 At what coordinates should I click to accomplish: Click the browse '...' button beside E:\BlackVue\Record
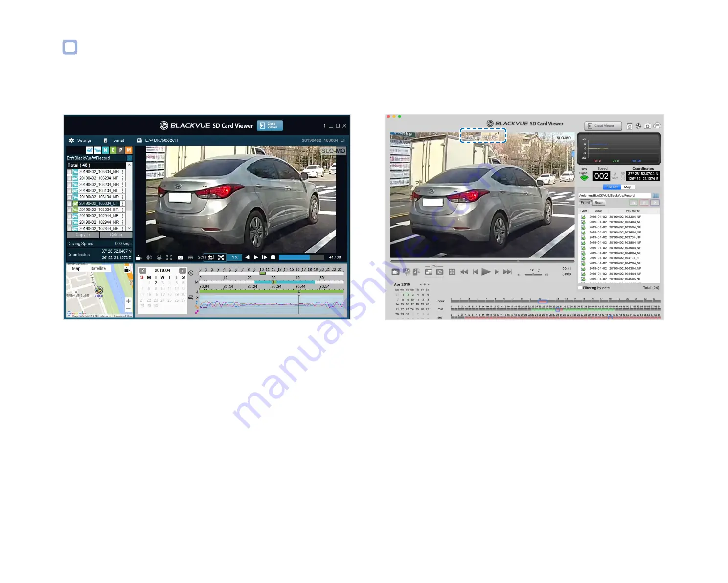coord(129,158)
